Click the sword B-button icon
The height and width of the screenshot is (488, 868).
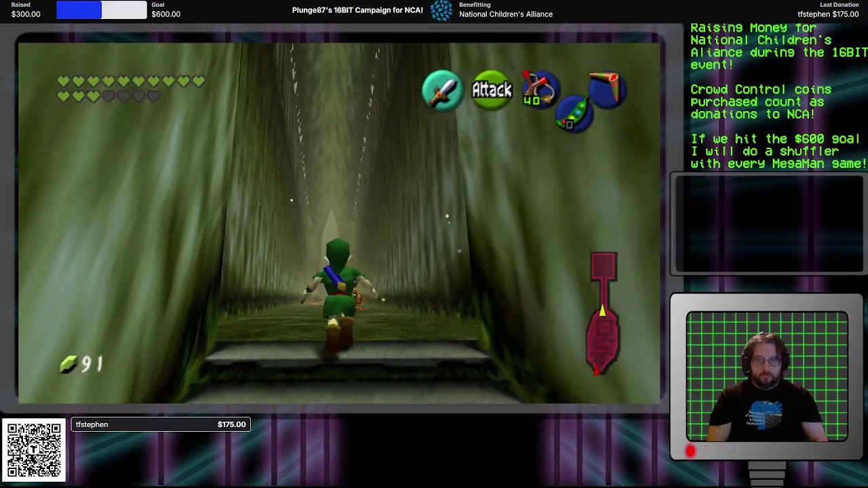click(x=443, y=90)
